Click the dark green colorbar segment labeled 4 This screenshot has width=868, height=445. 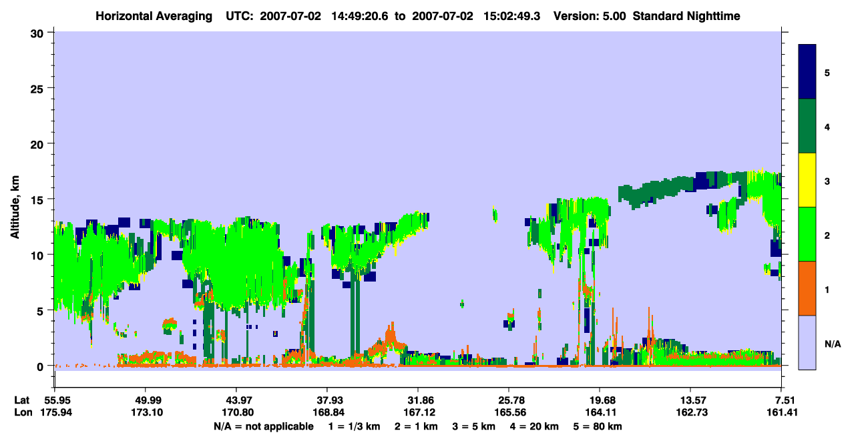click(807, 126)
